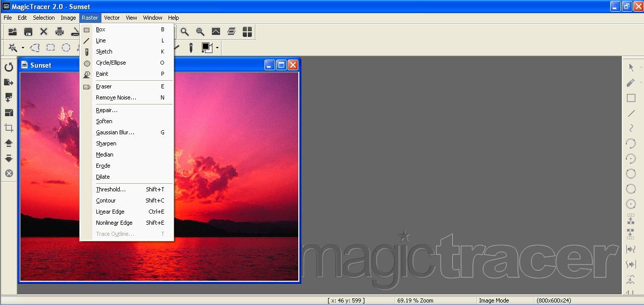Choose Erode from the Raster menu
The height and width of the screenshot is (305, 644).
(127, 166)
